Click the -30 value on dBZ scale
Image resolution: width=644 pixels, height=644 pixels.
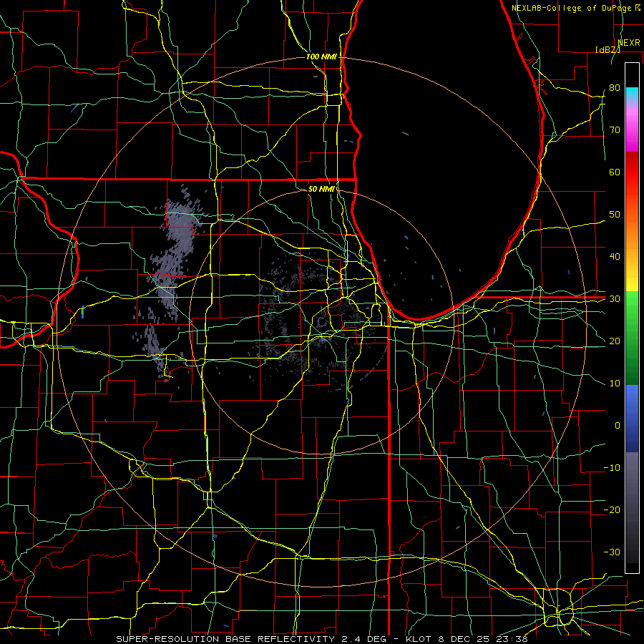click(x=612, y=552)
